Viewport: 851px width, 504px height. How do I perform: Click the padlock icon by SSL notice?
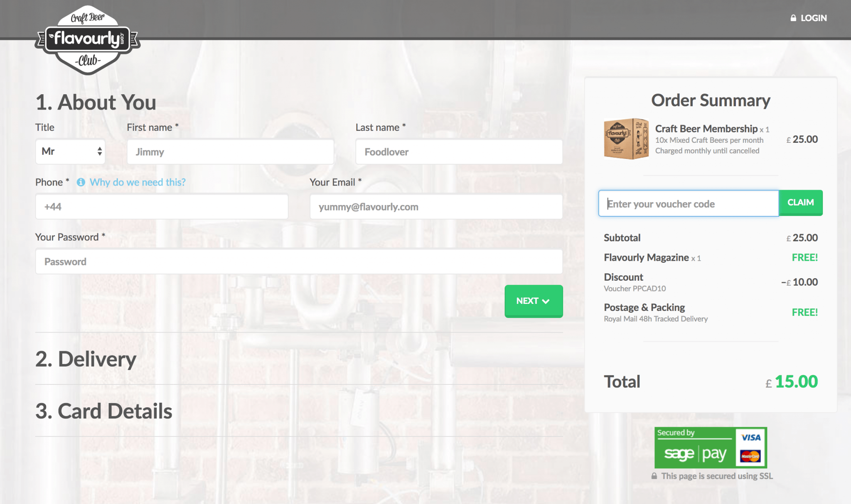(654, 476)
